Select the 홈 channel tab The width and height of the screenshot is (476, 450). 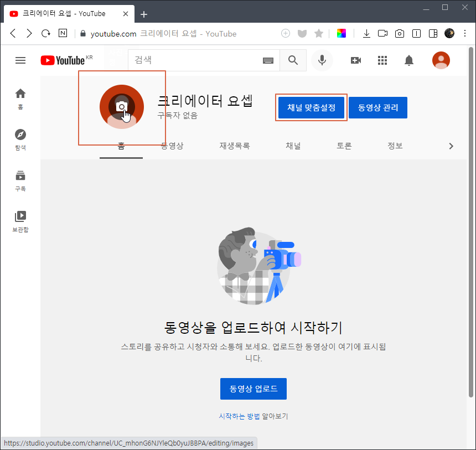coord(121,146)
